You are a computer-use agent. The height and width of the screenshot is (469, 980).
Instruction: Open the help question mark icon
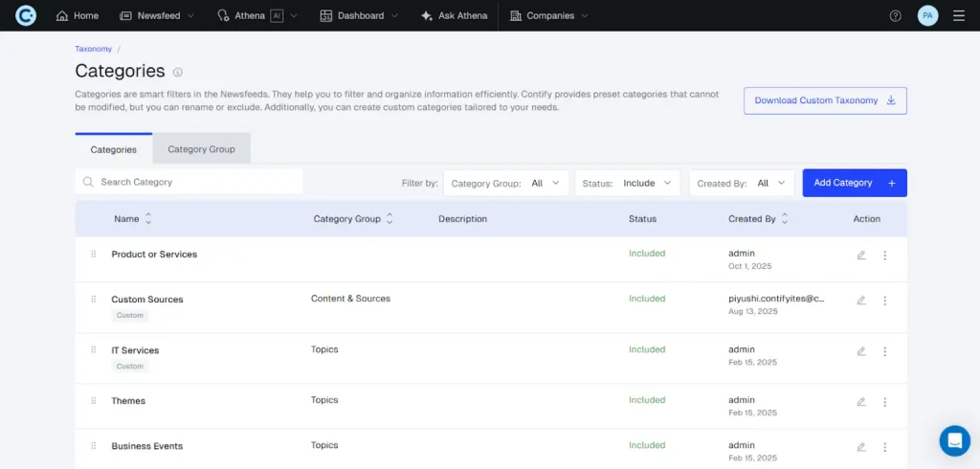point(895,15)
